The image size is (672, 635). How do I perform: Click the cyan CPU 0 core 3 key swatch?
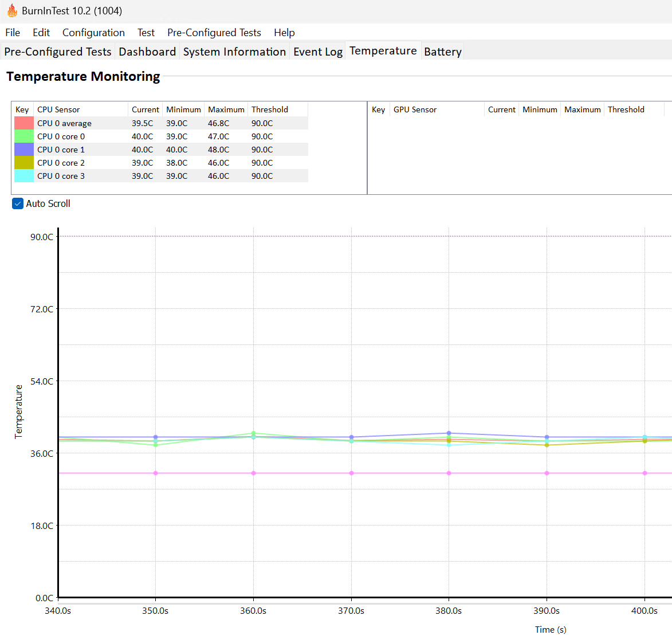24,176
